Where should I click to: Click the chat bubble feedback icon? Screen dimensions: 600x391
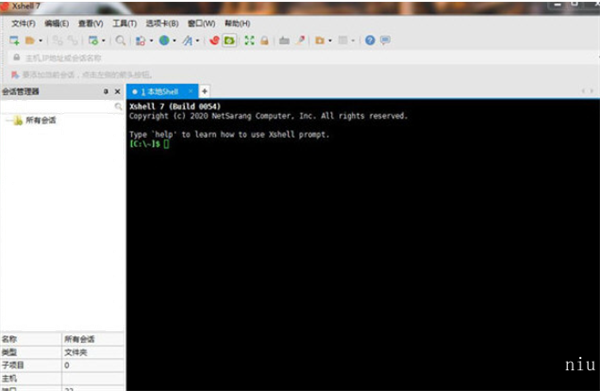pos(385,40)
